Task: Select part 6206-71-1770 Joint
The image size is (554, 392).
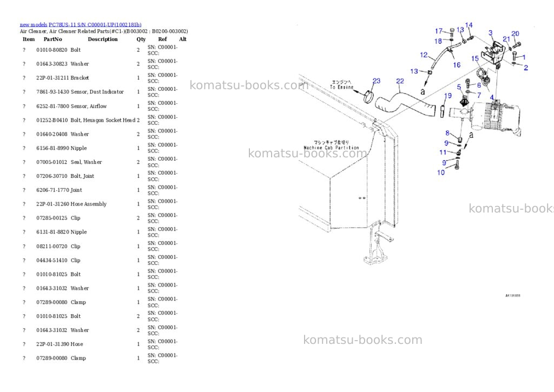Action: click(x=59, y=190)
